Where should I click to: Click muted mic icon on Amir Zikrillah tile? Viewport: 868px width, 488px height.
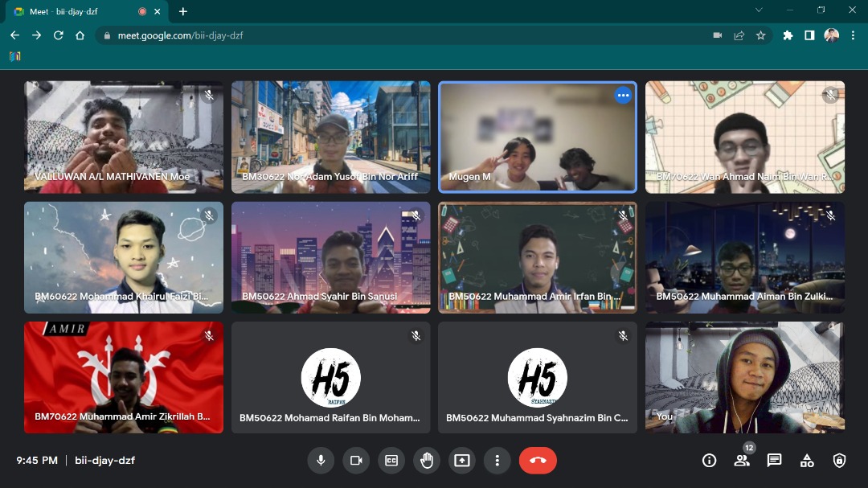click(x=209, y=336)
